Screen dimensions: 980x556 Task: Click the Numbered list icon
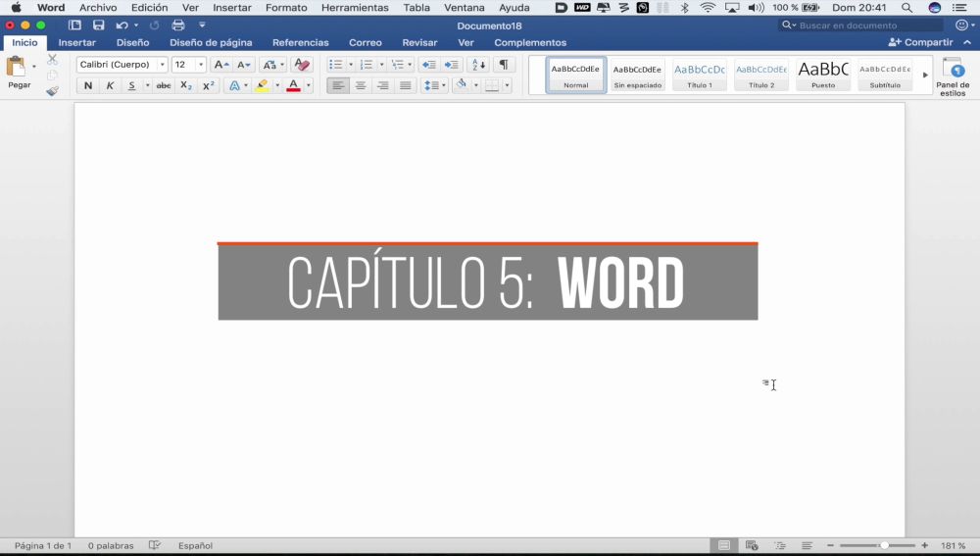click(x=367, y=65)
